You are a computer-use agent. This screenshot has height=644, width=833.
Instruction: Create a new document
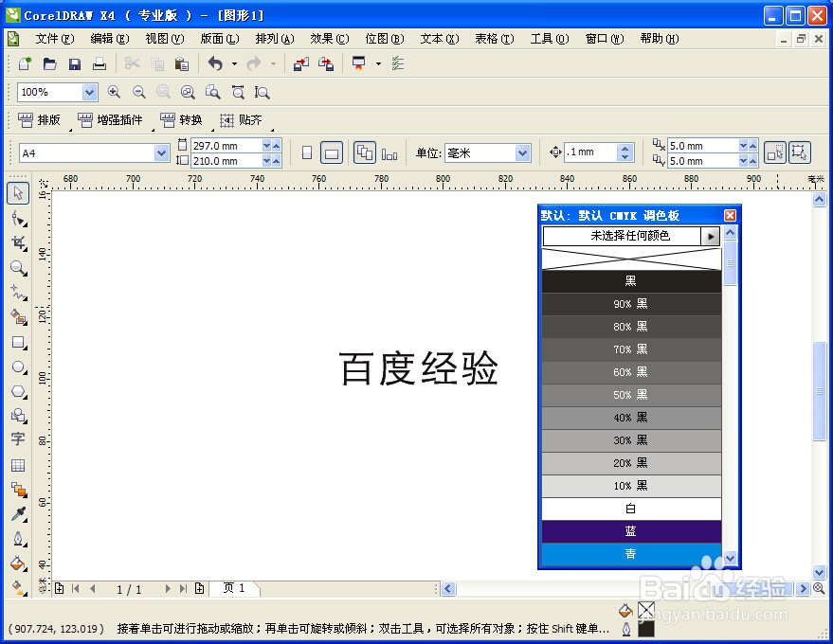pyautogui.click(x=25, y=63)
